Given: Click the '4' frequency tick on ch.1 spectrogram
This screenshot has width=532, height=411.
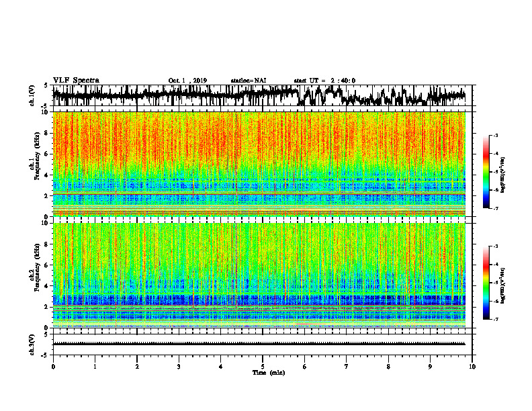Looking at the screenshot, I should 47,175.
